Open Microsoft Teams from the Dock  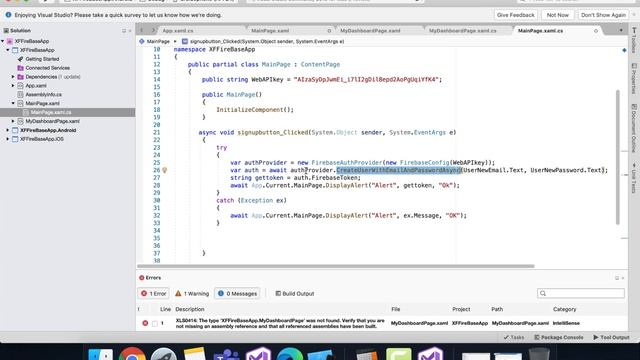[x=227, y=353]
